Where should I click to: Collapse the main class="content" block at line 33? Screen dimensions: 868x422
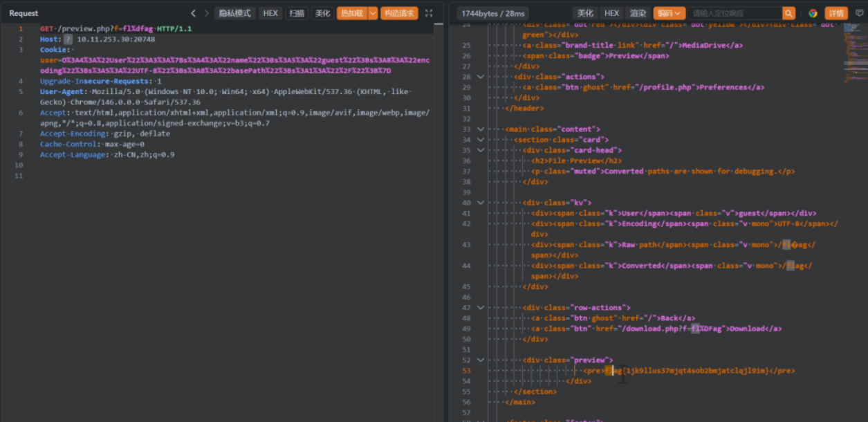[480, 129]
